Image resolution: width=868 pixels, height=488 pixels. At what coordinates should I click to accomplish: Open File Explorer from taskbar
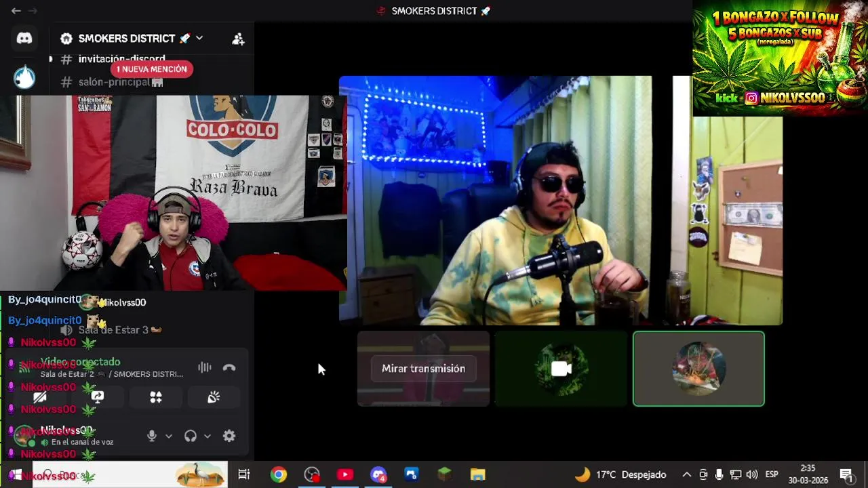point(478,474)
